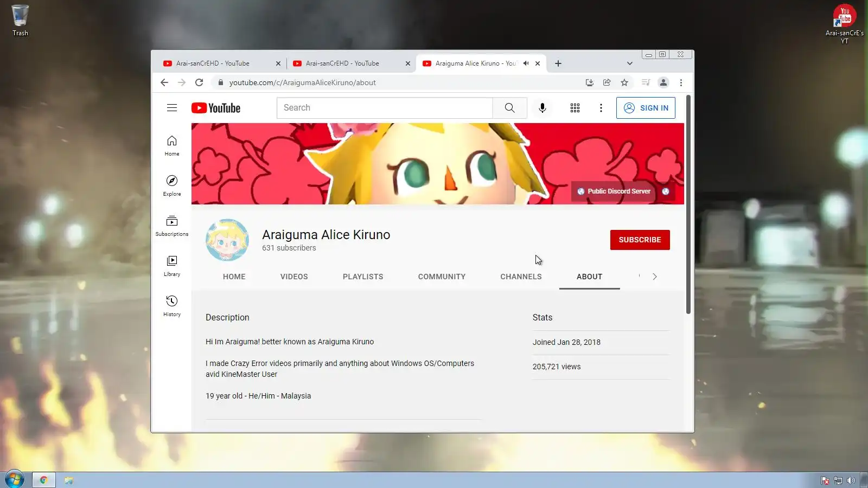Click the YouTube logo
This screenshot has height=488, width=868.
216,108
